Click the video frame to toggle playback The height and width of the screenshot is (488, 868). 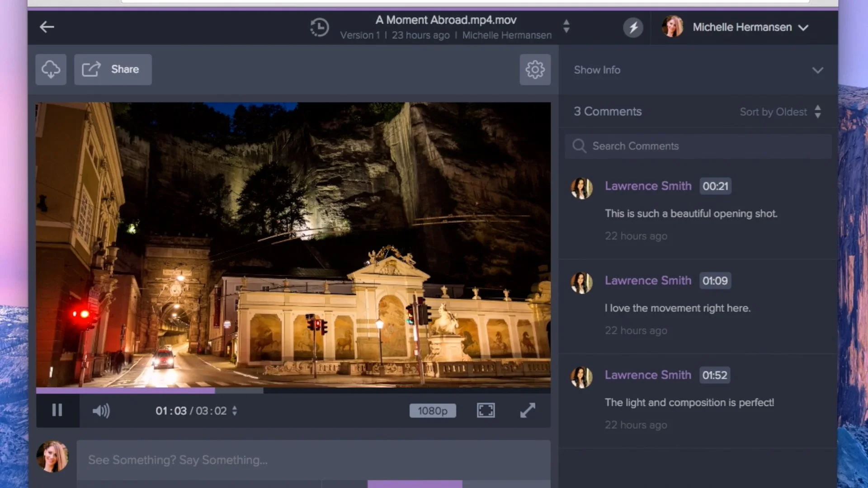point(293,244)
